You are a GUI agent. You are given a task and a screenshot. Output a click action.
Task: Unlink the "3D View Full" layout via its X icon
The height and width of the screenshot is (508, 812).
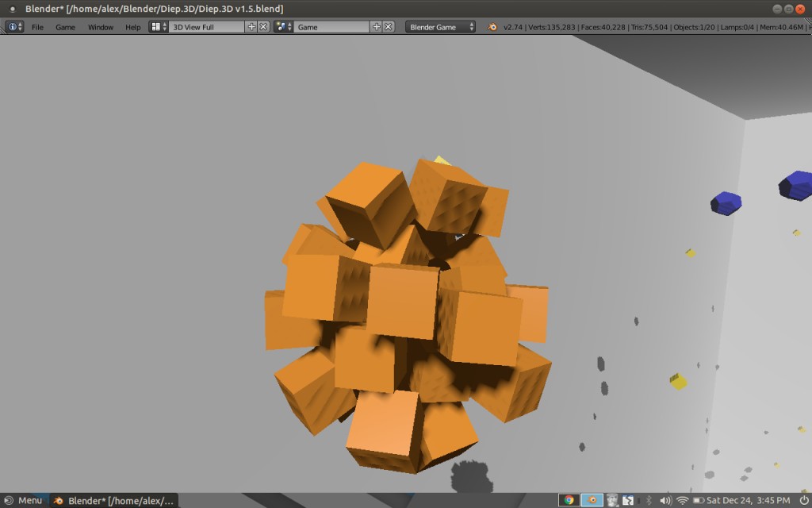[x=262, y=26]
